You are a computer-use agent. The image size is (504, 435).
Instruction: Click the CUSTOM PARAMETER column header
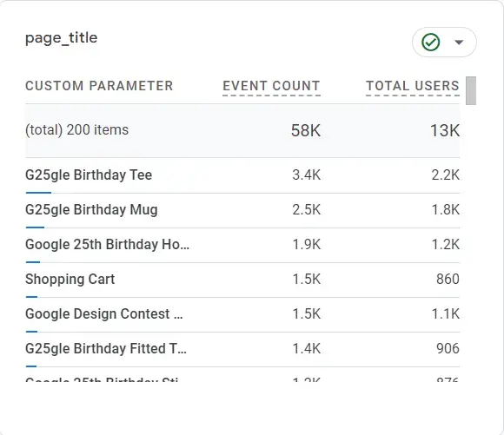click(x=99, y=86)
